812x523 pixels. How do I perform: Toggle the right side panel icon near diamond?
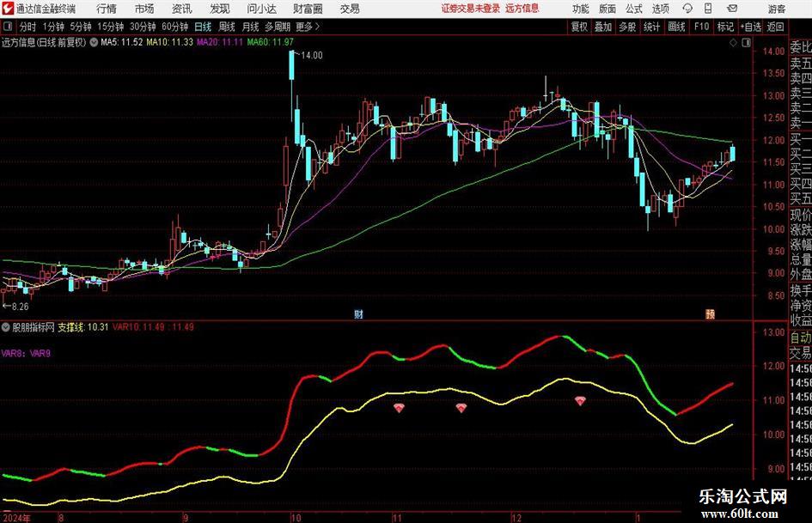(x=746, y=42)
